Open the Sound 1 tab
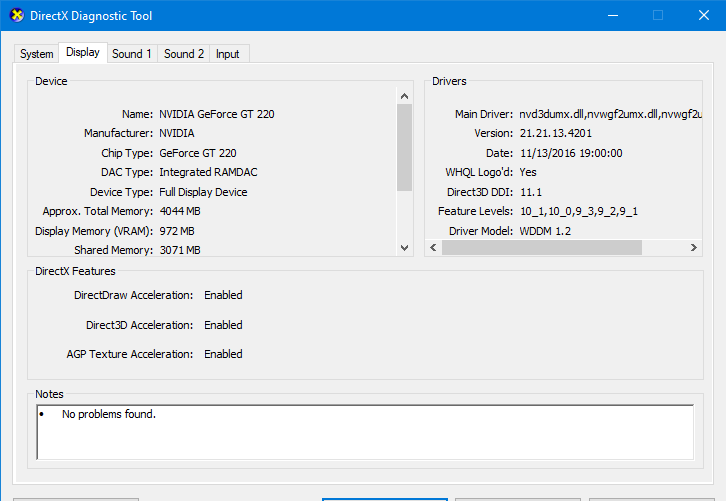 pyautogui.click(x=132, y=54)
